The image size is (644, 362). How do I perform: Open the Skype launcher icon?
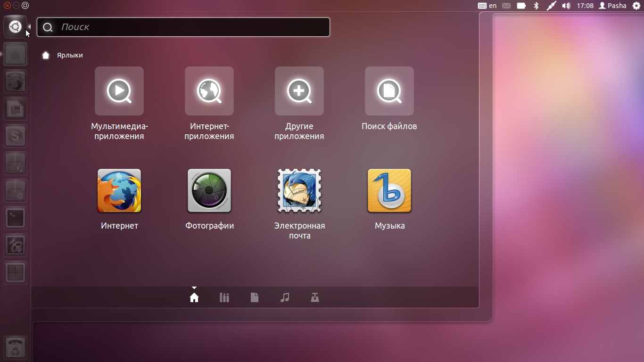[15, 136]
